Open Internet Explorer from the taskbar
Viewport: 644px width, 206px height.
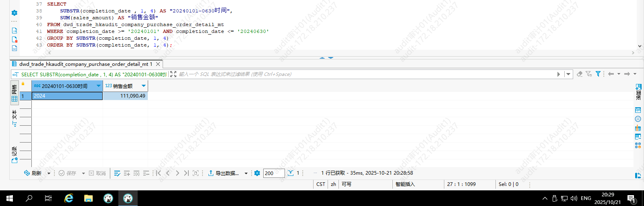coord(69,198)
